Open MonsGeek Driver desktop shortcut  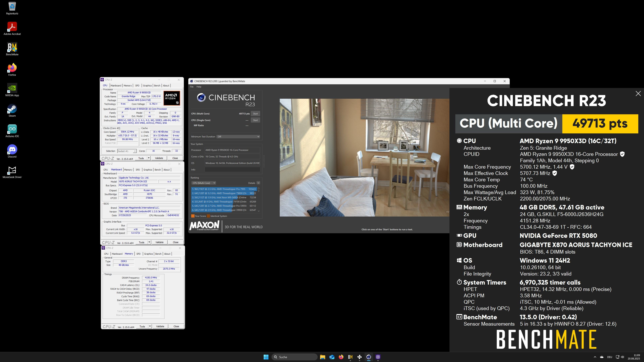[x=12, y=170]
